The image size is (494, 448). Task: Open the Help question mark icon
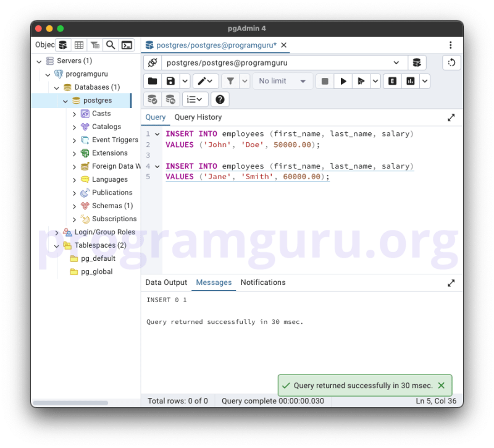[220, 99]
